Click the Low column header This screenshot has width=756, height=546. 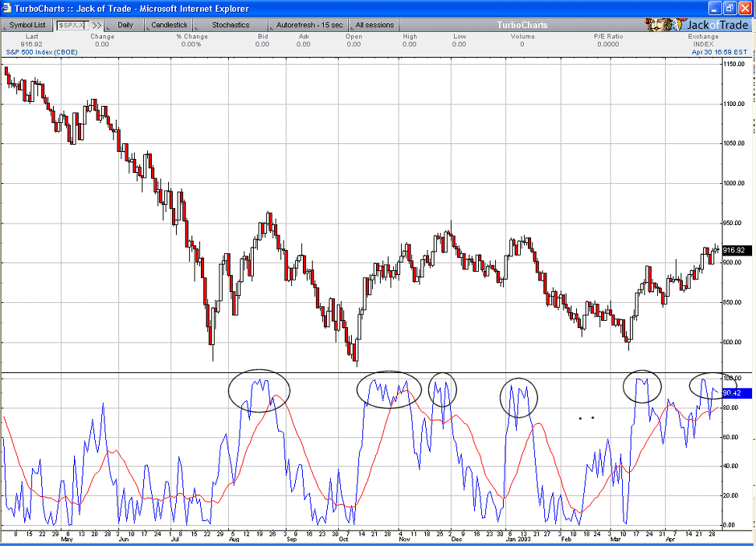[x=459, y=37]
